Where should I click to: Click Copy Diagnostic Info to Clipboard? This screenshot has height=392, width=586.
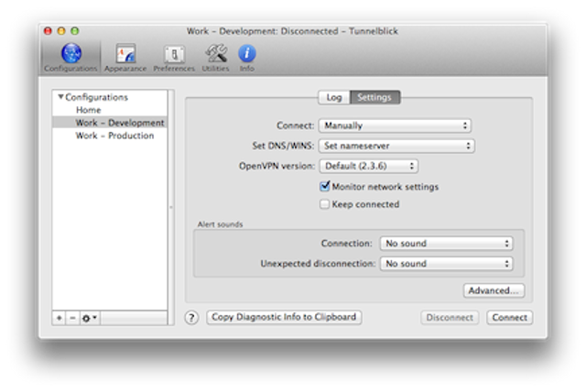pos(284,317)
